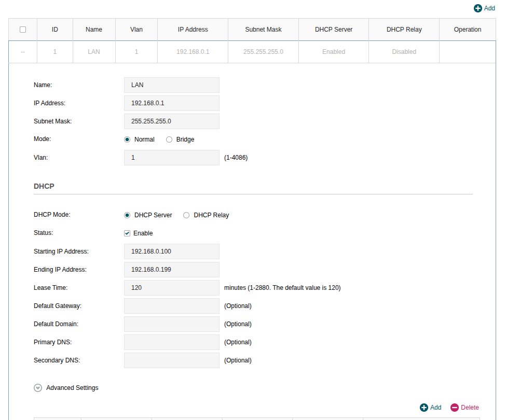Image resolution: width=506 pixels, height=420 pixels.
Task: Click the top-right Add text link
Action: pyautogui.click(x=489, y=8)
